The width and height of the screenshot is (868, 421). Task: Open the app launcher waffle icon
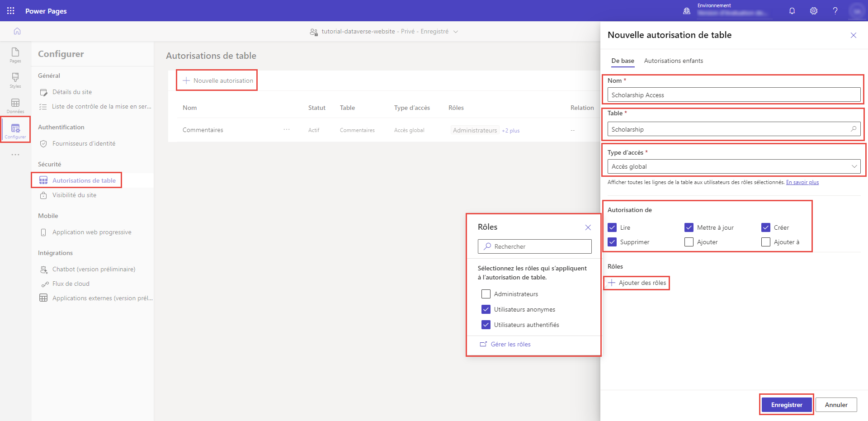tap(11, 11)
